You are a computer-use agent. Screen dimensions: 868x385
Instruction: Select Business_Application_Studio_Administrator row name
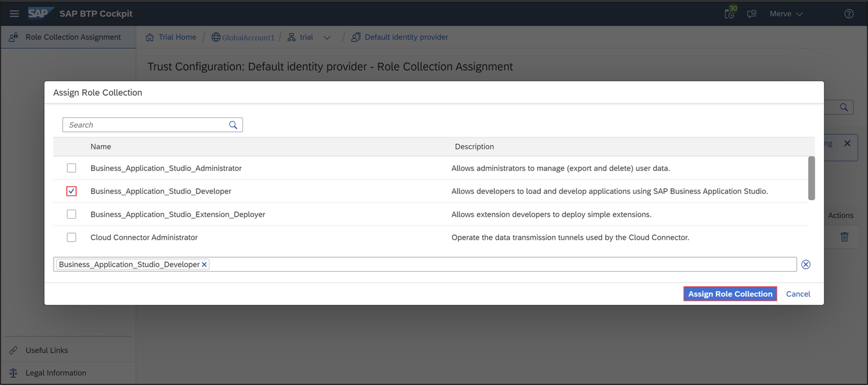(x=166, y=168)
